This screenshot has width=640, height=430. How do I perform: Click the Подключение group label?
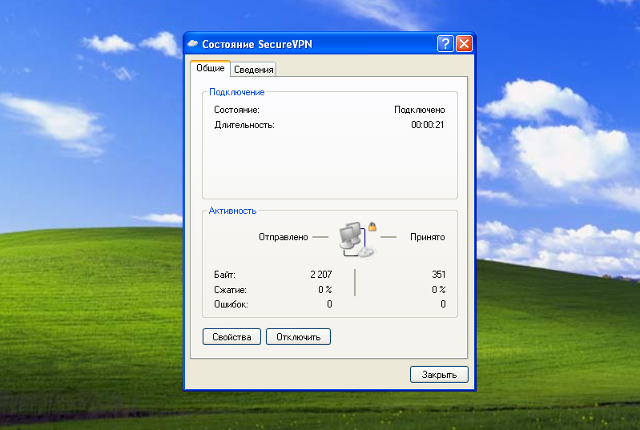click(x=237, y=92)
